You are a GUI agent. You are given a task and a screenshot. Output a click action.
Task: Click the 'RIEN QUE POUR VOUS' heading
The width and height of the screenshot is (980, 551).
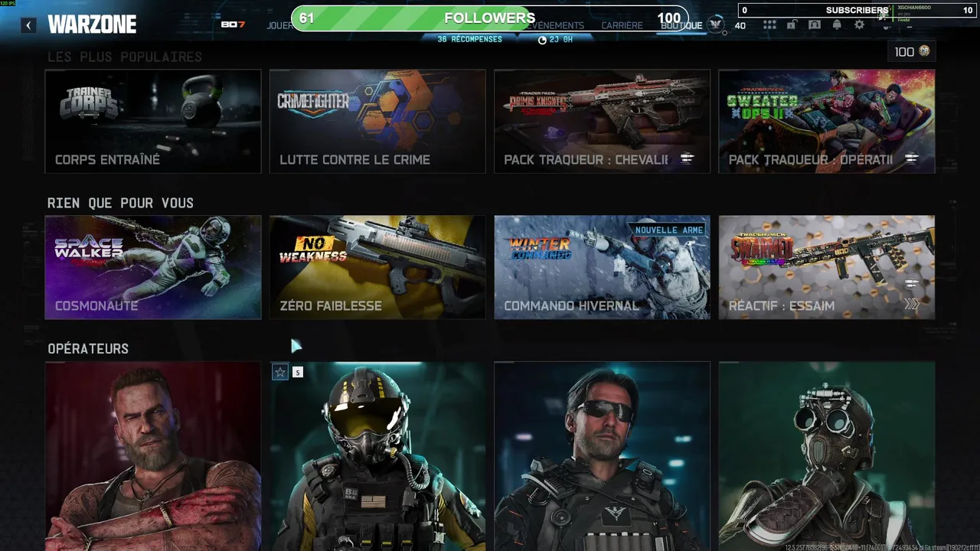pos(120,203)
